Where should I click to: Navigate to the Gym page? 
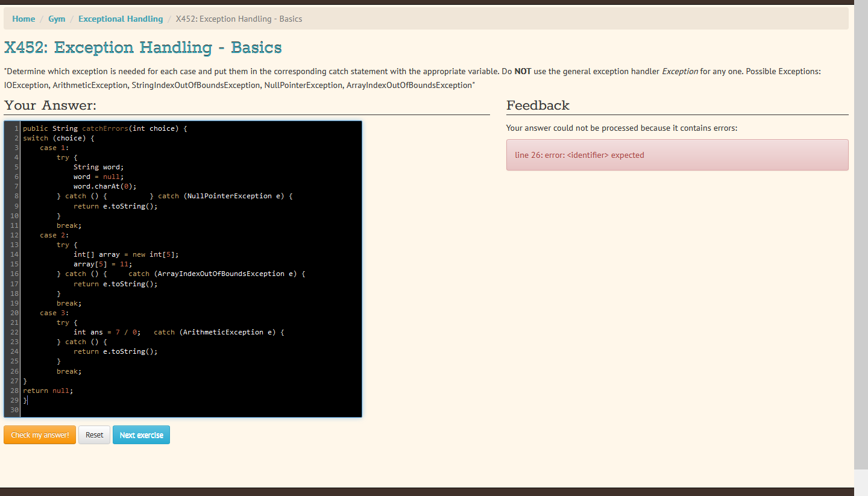(57, 19)
